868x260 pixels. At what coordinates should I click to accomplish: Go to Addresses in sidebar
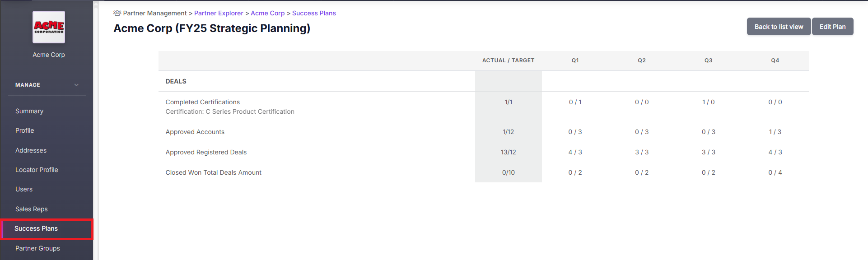coord(31,150)
